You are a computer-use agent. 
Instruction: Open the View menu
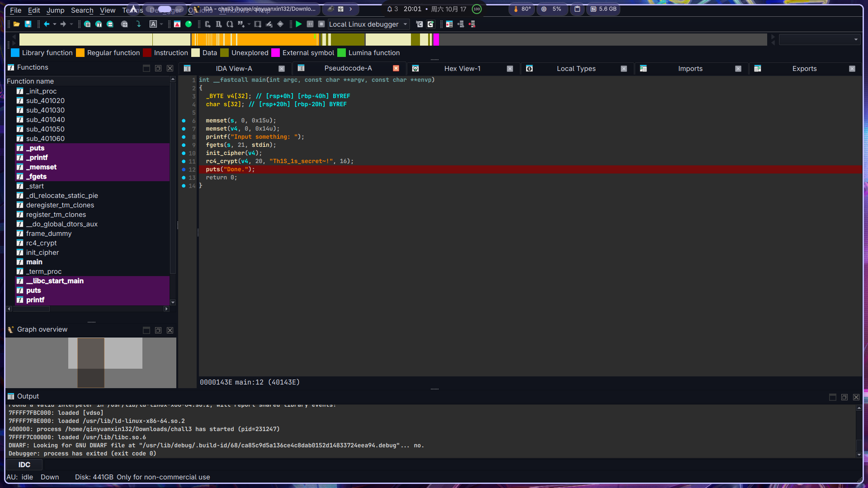(108, 10)
